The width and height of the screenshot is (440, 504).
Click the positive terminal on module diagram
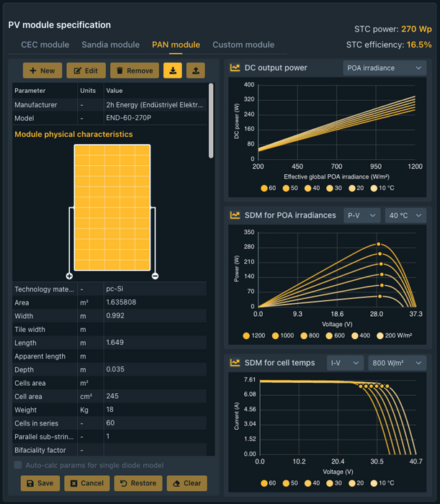coord(69,276)
